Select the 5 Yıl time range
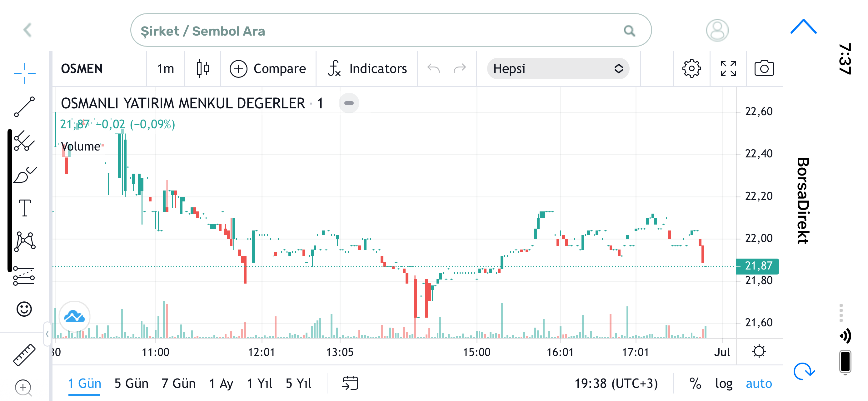Image resolution: width=868 pixels, height=401 pixels. point(298,384)
